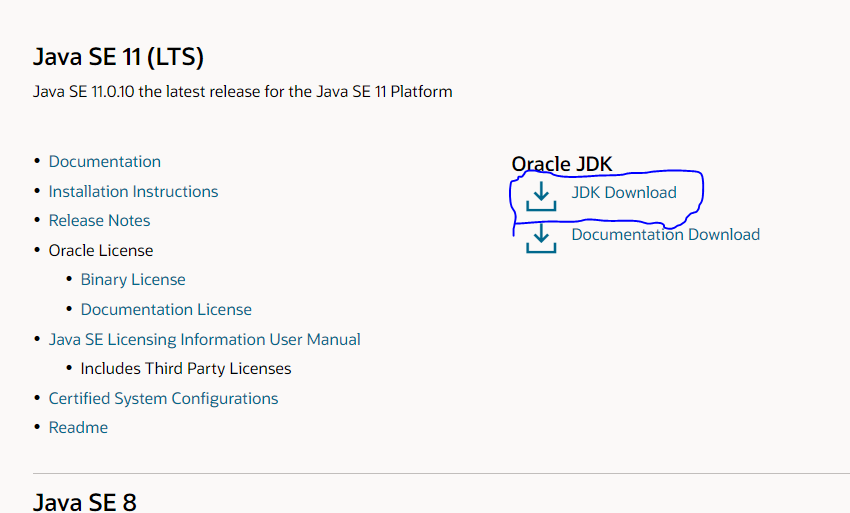Open Certified System Configurations link
Screen dimensions: 850x513
click(x=163, y=399)
